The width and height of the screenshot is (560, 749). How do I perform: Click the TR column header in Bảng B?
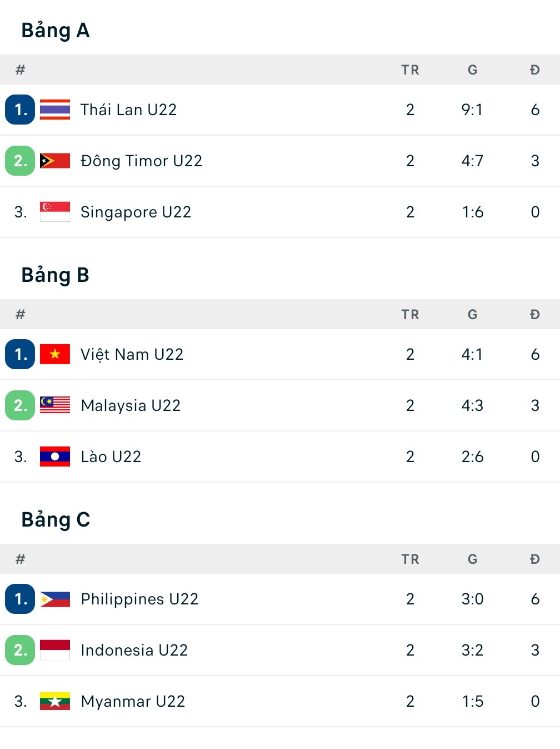coord(410,315)
